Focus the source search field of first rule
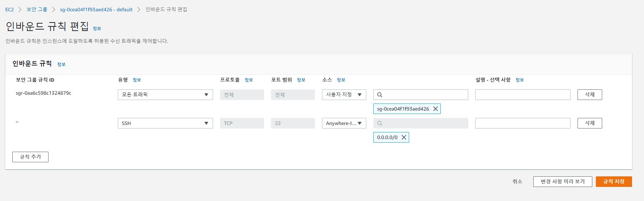This screenshot has height=201, width=644. [x=421, y=95]
